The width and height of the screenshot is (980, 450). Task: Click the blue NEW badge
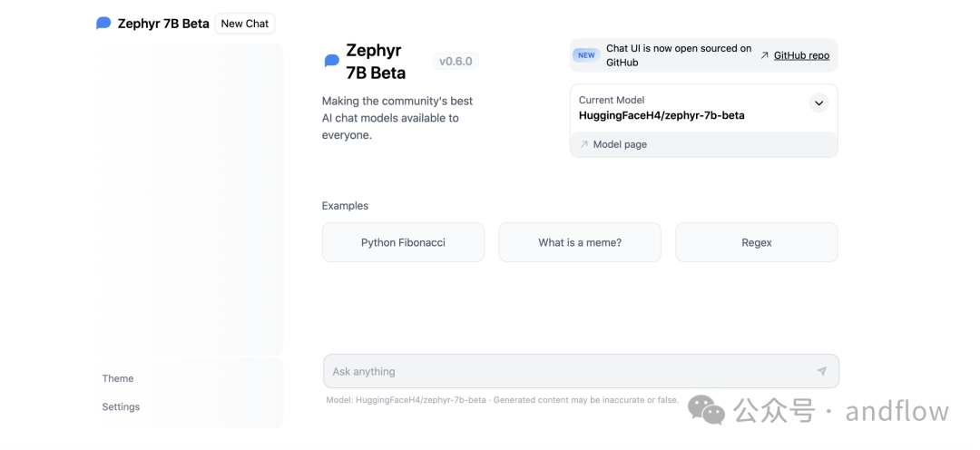pyautogui.click(x=586, y=55)
